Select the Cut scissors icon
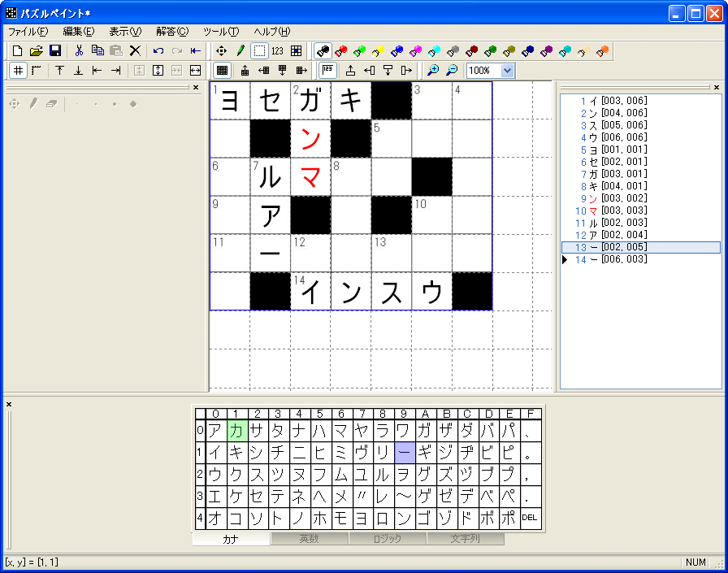 coord(79,50)
